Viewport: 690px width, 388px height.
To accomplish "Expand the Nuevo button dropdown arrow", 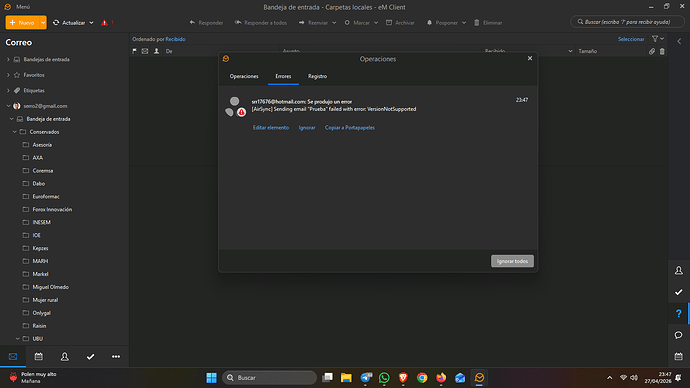I will pyautogui.click(x=43, y=22).
